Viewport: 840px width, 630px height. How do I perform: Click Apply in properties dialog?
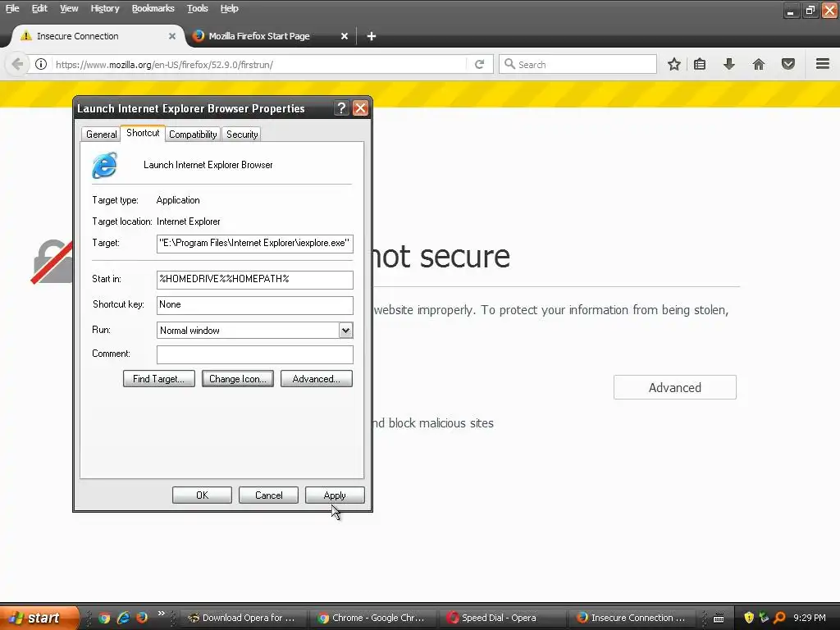335,495
